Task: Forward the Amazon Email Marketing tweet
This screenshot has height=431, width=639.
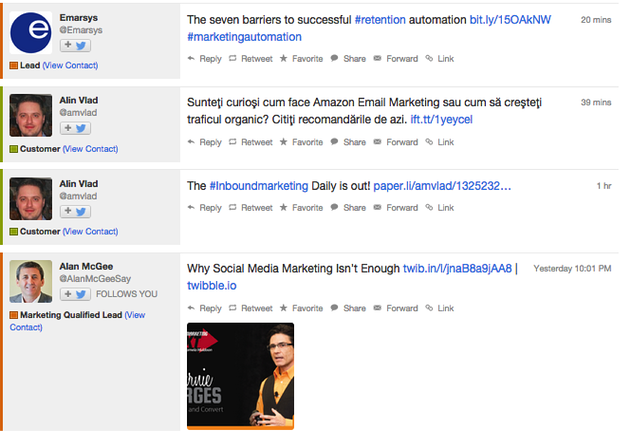Action: coord(396,142)
